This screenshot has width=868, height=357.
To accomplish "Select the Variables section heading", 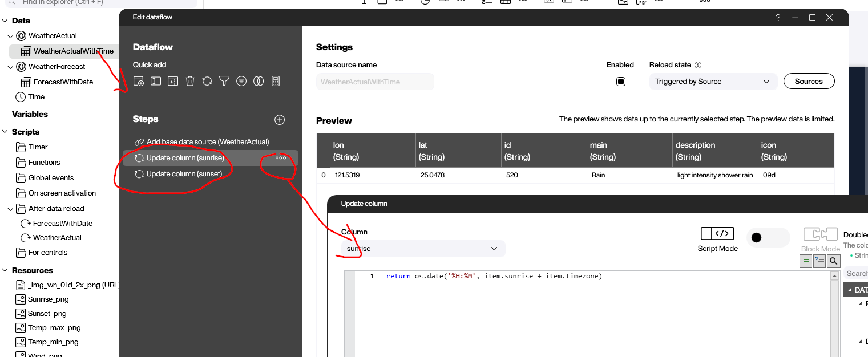I will 30,115.
